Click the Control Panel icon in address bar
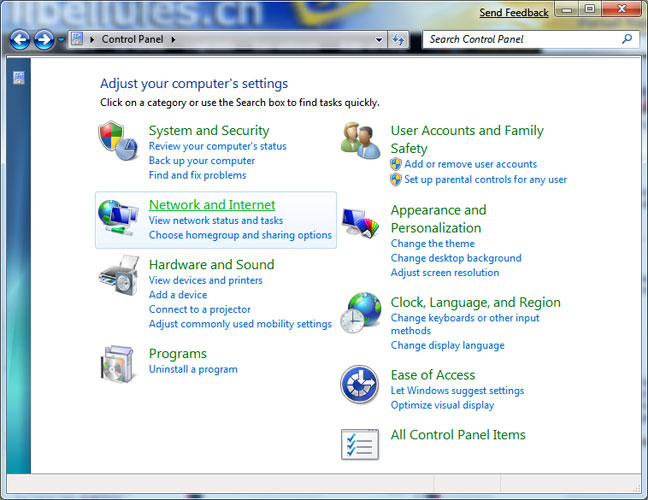This screenshot has height=500, width=648. tap(77, 39)
